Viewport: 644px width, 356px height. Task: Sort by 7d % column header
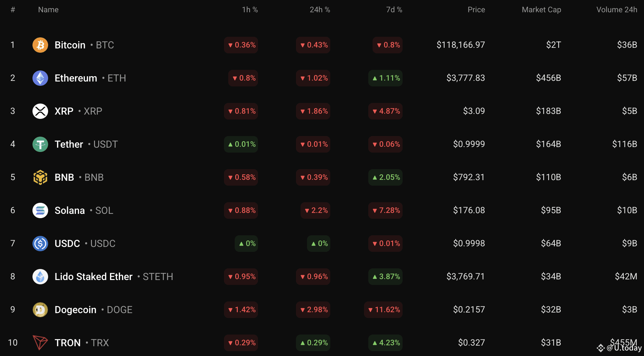(x=394, y=10)
